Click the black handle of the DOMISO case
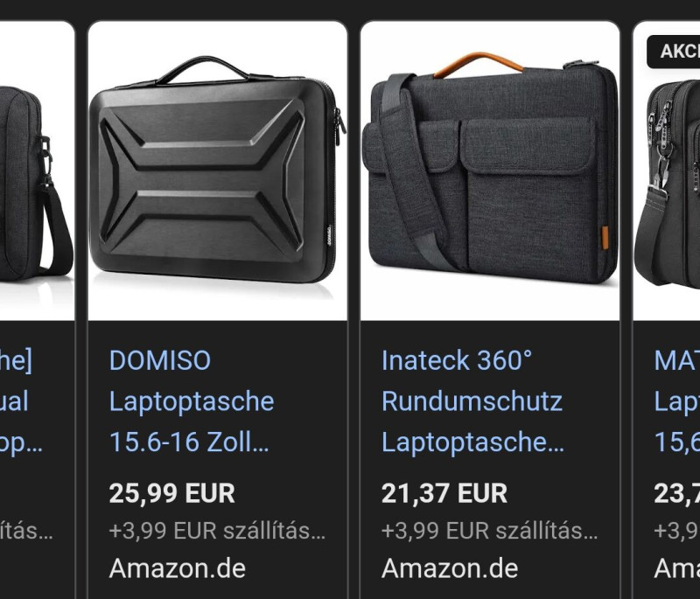 202,70
